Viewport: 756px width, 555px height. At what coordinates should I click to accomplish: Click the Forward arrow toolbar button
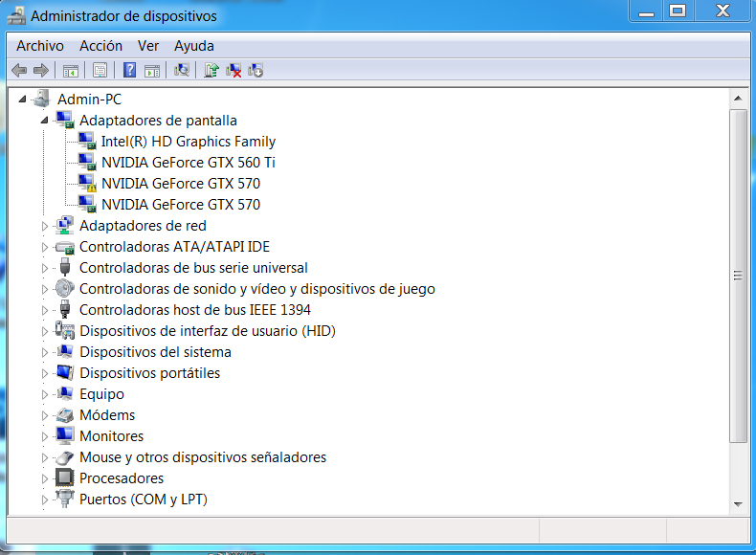click(x=41, y=71)
